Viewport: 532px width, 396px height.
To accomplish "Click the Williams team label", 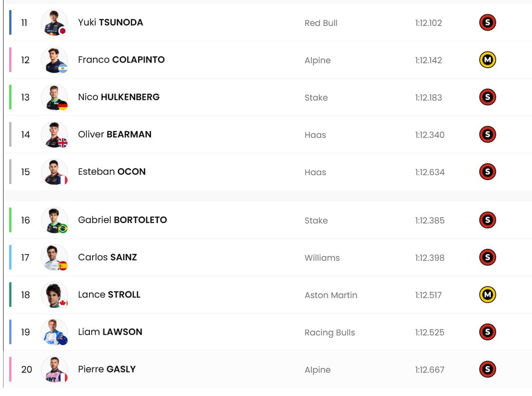I will pos(322,258).
